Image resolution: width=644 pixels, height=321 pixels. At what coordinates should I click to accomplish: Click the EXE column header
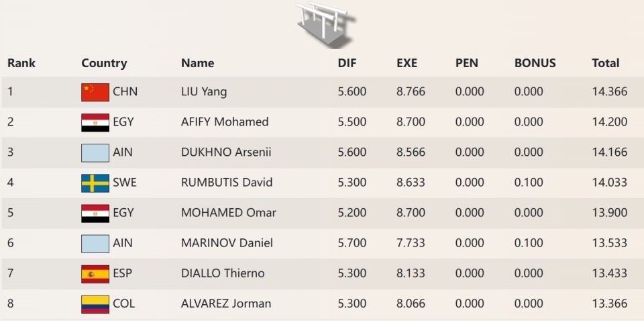[407, 63]
